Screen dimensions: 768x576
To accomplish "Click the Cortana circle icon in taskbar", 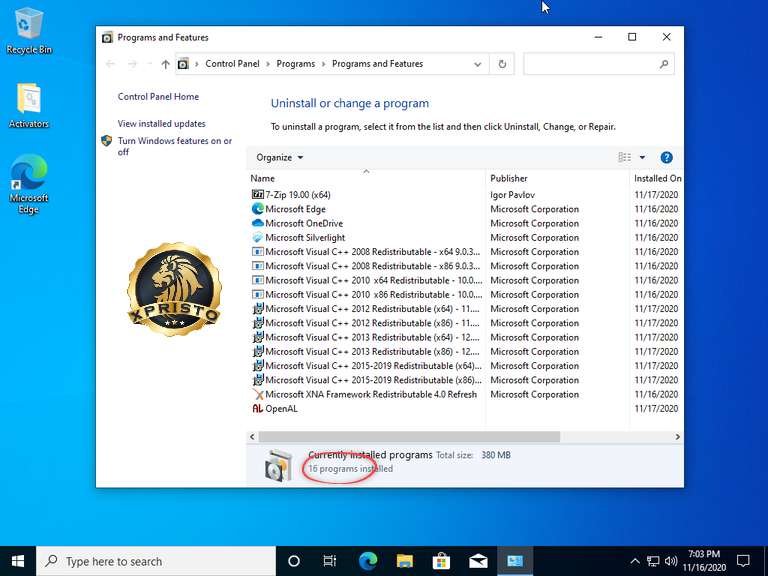I will pyautogui.click(x=293, y=561).
